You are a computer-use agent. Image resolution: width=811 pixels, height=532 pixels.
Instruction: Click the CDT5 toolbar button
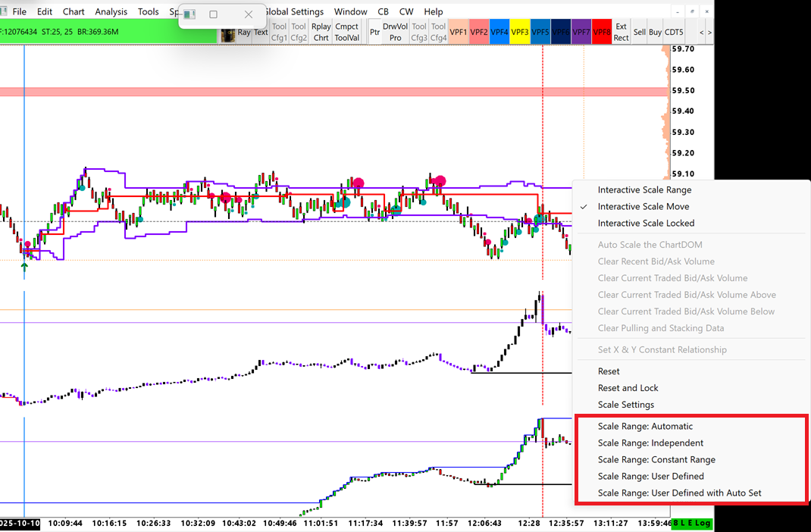pos(674,32)
